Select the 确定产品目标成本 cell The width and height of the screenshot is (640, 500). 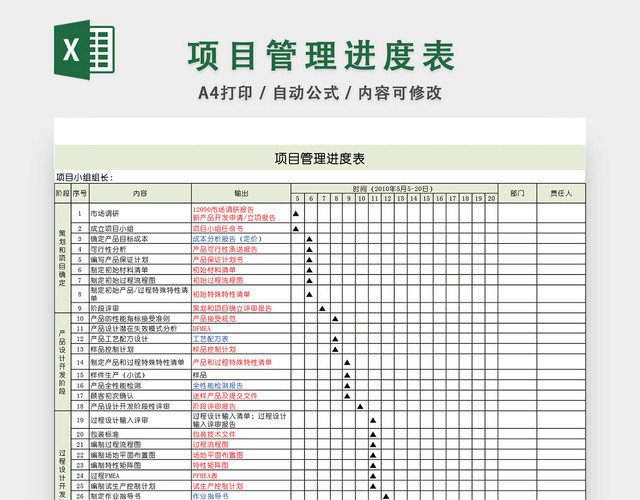coord(140,239)
